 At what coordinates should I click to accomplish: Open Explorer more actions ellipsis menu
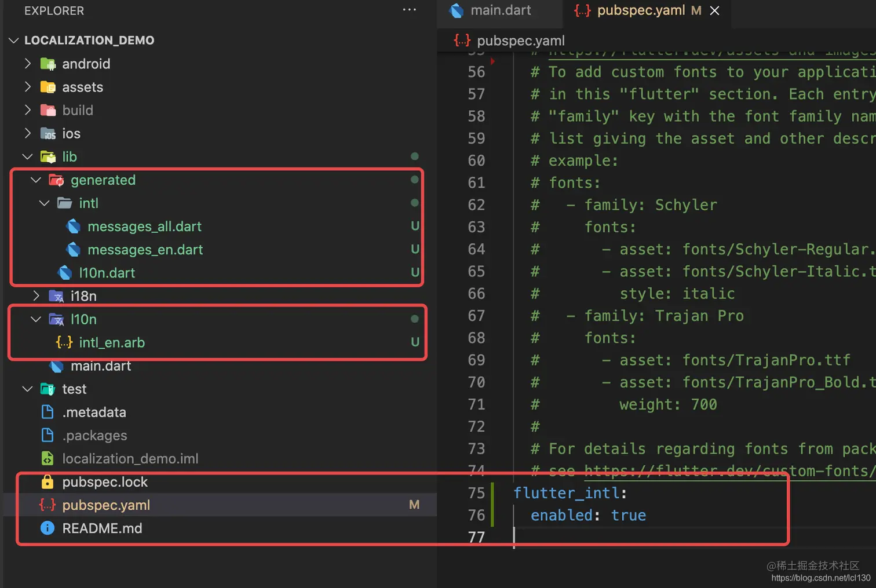coord(409,10)
